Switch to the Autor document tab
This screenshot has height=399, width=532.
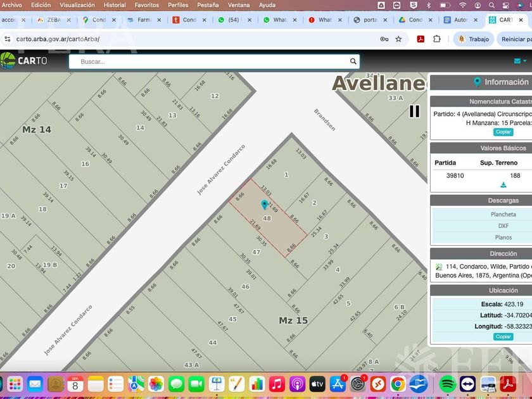tap(456, 20)
